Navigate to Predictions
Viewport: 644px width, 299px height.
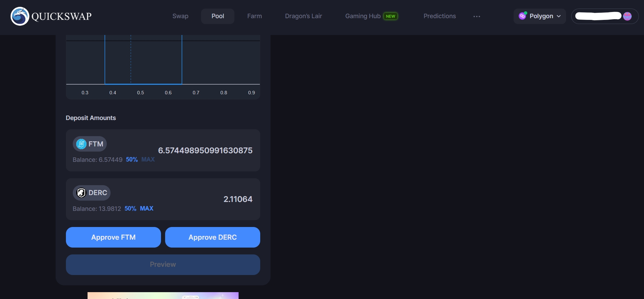(439, 16)
